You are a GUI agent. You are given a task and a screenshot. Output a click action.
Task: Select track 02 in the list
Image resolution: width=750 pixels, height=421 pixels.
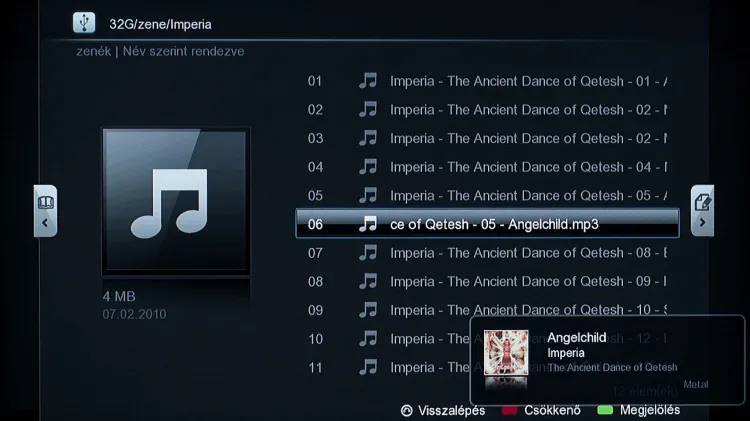click(x=487, y=110)
